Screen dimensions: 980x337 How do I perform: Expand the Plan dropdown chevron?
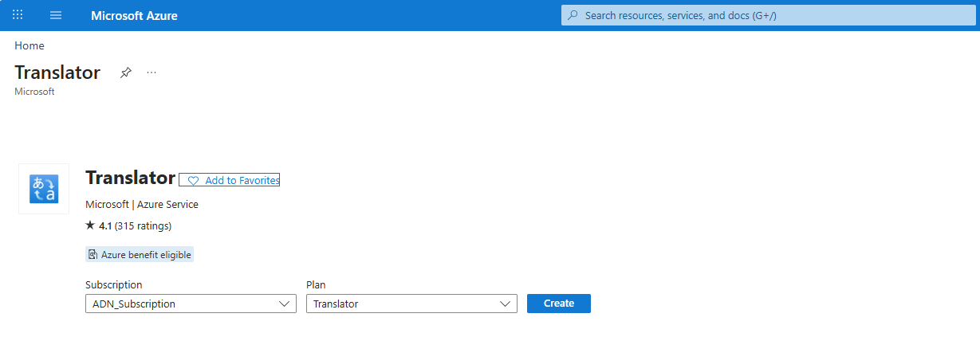click(x=505, y=304)
